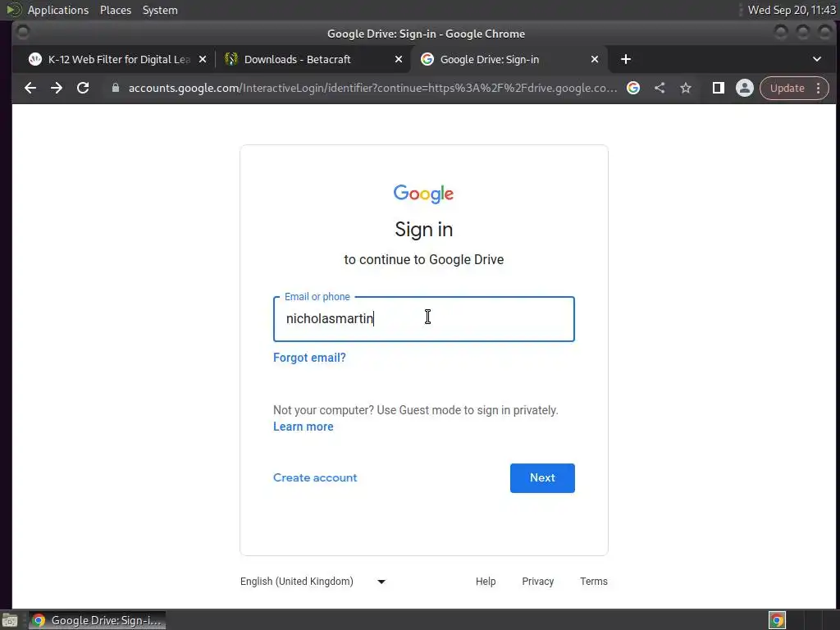The width and height of the screenshot is (840, 630).
Task: Close the K-12 Web Filter tab
Action: (x=203, y=59)
